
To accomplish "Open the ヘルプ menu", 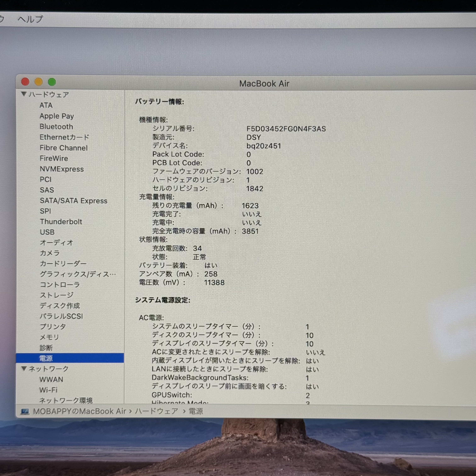I will pyautogui.click(x=30, y=19).
